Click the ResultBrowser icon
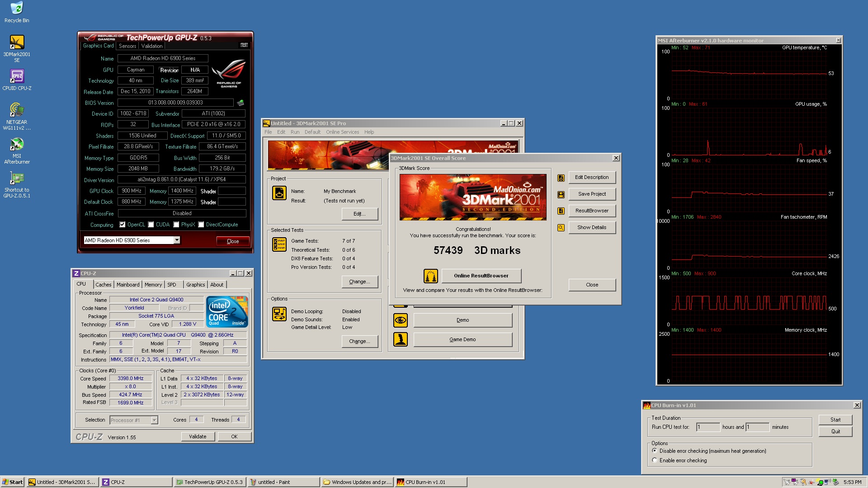This screenshot has height=488, width=868. (561, 211)
